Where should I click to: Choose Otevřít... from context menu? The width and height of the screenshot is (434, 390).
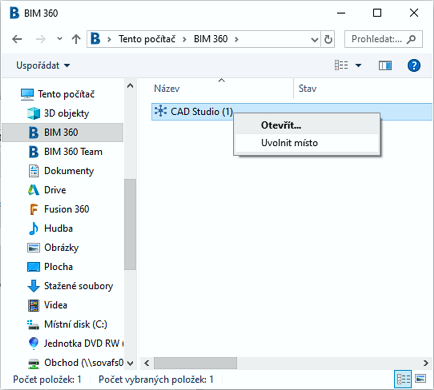click(x=307, y=125)
